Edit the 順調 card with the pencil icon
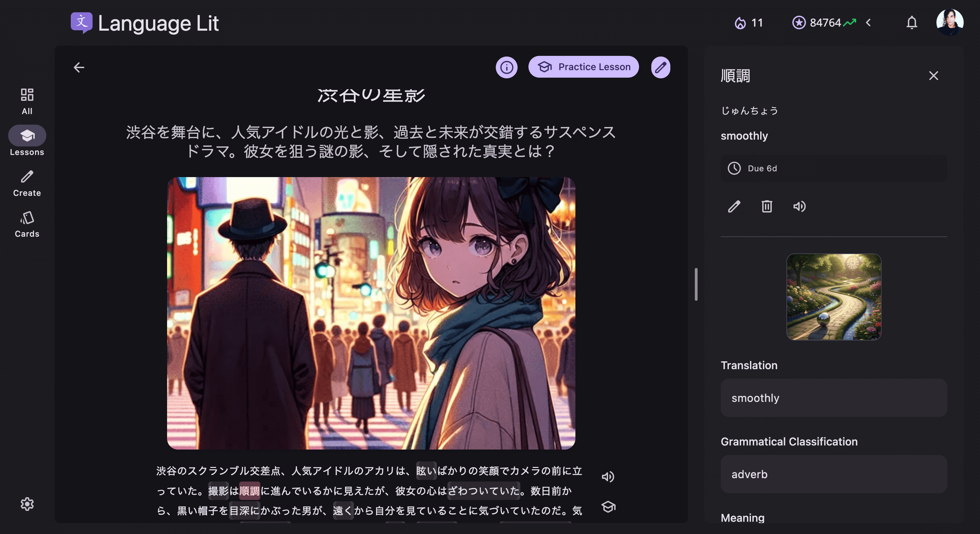The image size is (980, 534). [734, 206]
